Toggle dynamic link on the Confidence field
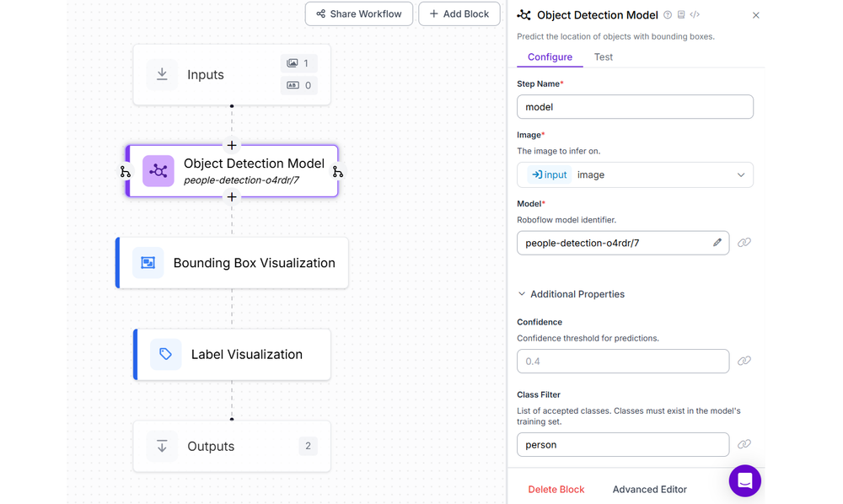The width and height of the screenshot is (843, 504). pos(744,361)
